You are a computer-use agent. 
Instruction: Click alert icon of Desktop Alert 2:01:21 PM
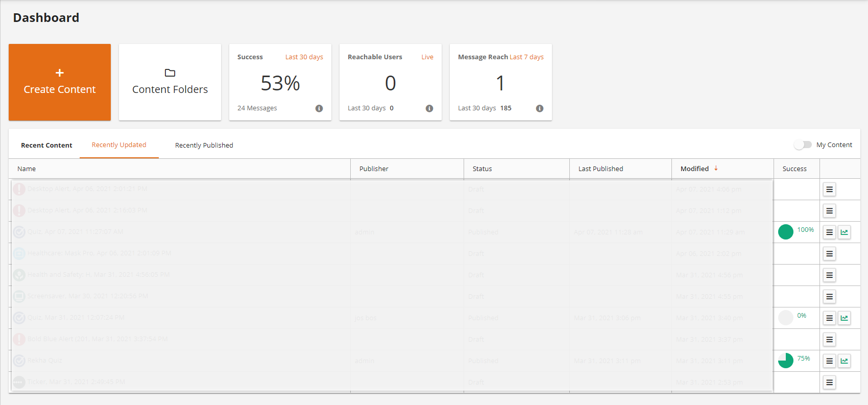(x=19, y=189)
